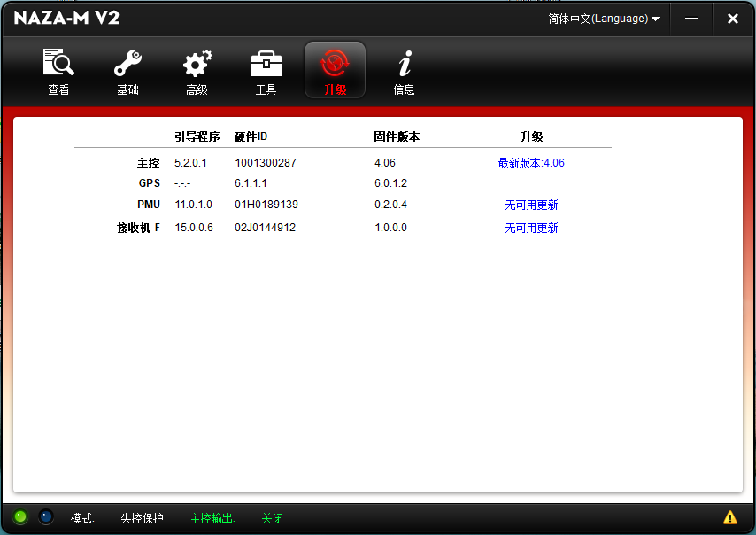The height and width of the screenshot is (535, 756).
Task: Click the yellow warning triangle icon
Action: [730, 517]
